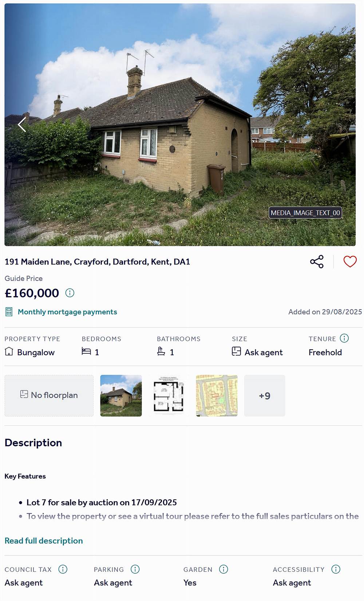
Task: Click the mortgage calculator icon
Action: point(9,312)
